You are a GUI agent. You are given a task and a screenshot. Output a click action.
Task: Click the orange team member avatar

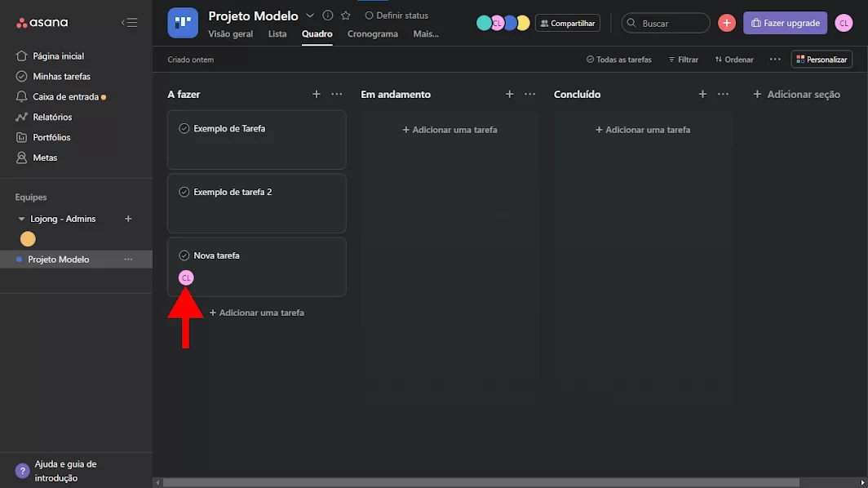[28, 239]
